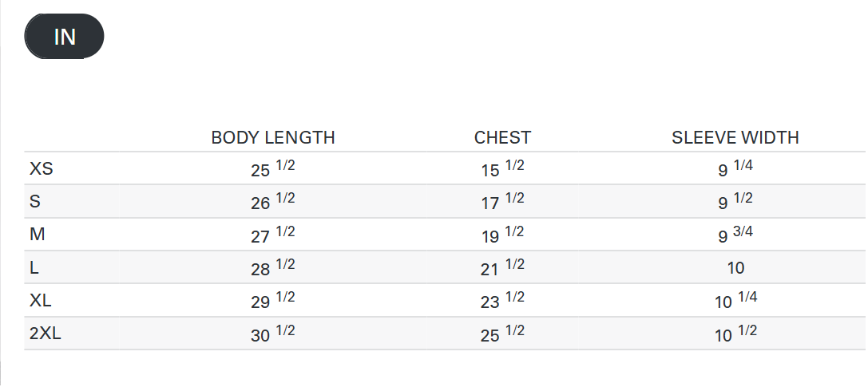This screenshot has width=868, height=387.
Task: Click M sleeve width value 9 3/4
Action: click(735, 235)
